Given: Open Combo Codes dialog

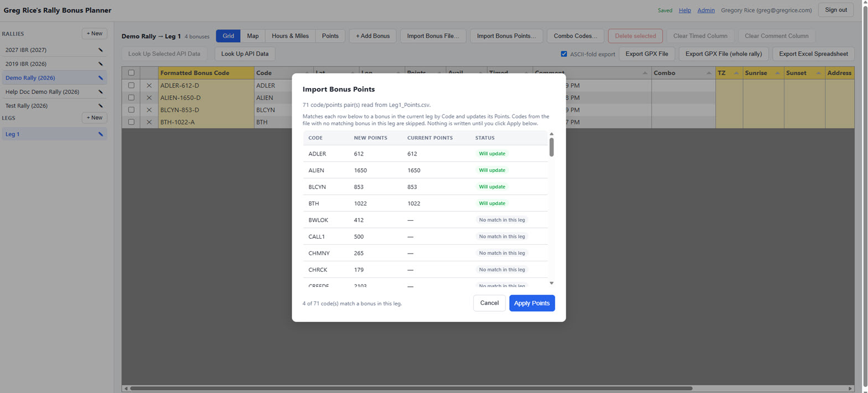Looking at the screenshot, I should tap(575, 36).
